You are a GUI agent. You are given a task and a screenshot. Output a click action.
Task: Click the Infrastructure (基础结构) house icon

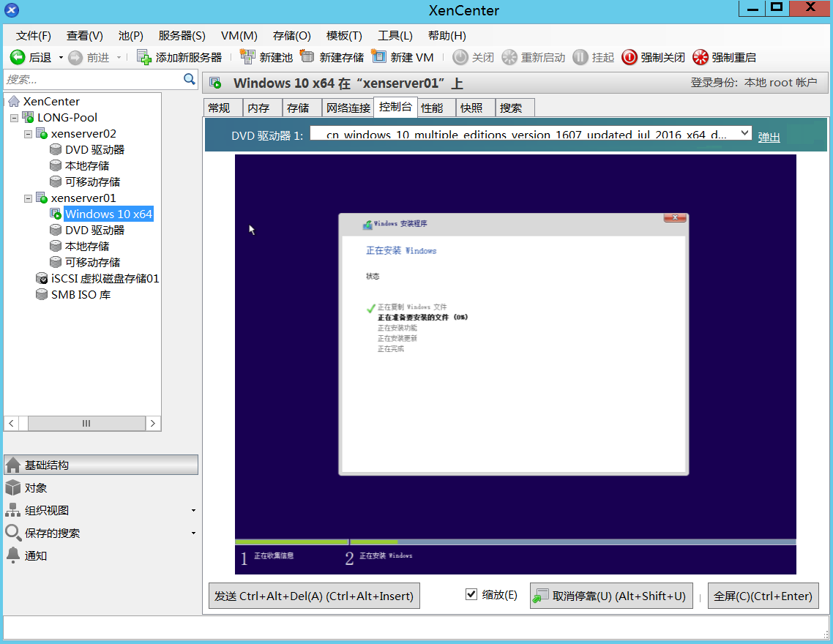click(x=13, y=465)
